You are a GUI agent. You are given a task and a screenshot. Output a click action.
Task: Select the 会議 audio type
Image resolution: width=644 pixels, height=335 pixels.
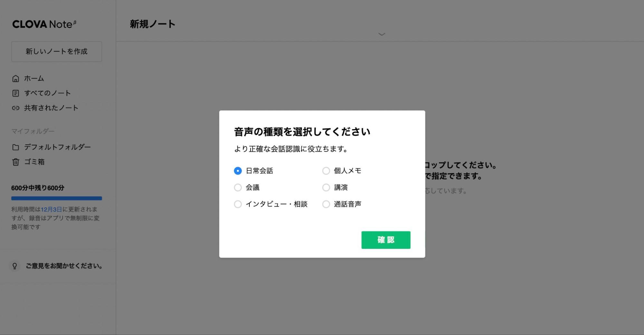click(238, 188)
